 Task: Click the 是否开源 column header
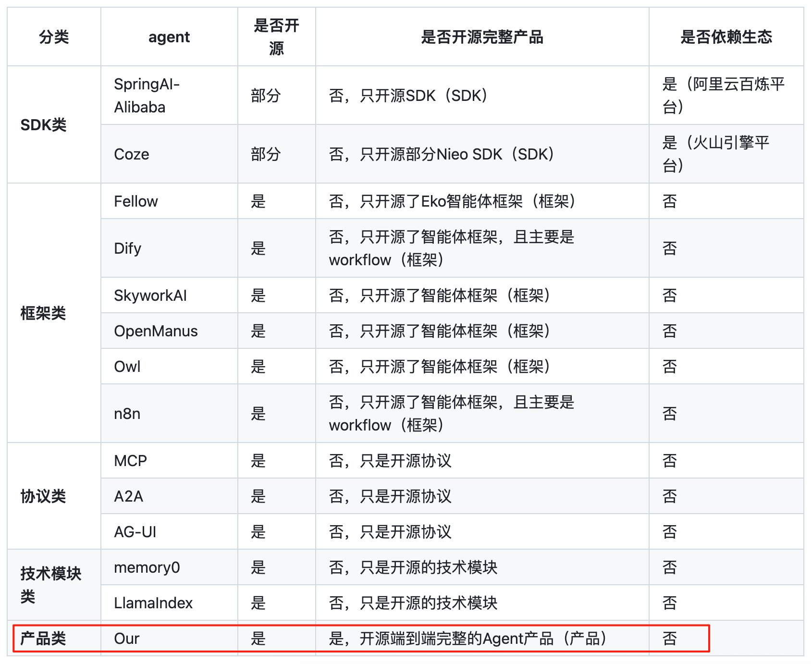tap(276, 37)
